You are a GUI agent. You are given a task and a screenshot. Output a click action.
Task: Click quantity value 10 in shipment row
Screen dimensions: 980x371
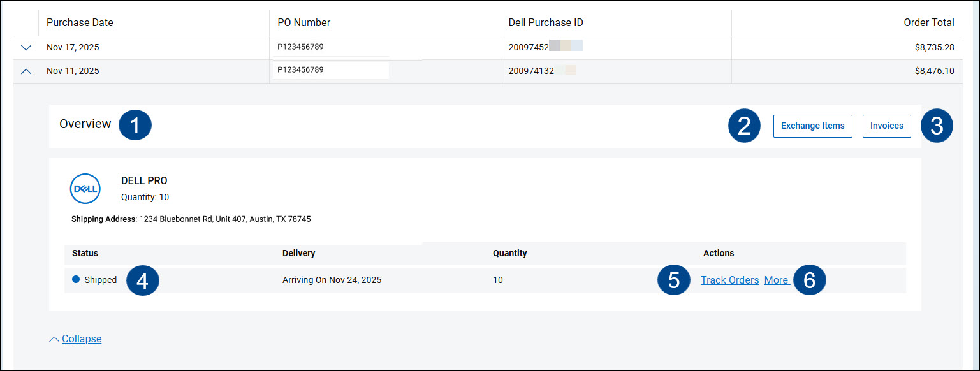pos(498,280)
